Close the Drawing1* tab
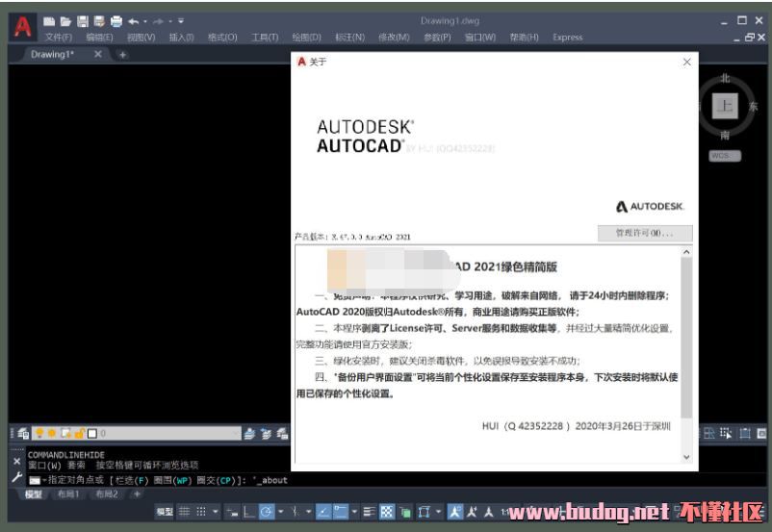Image resolution: width=772 pixels, height=532 pixels. tap(98, 54)
